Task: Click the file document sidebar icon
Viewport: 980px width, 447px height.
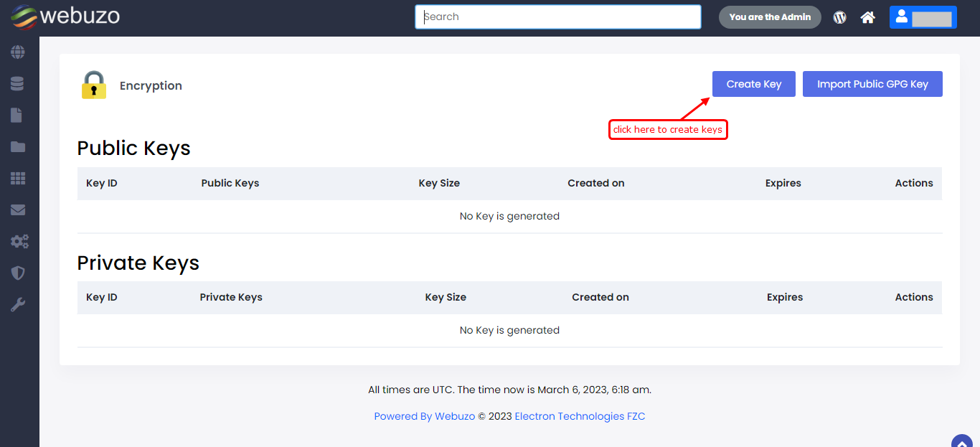Action: (18, 116)
